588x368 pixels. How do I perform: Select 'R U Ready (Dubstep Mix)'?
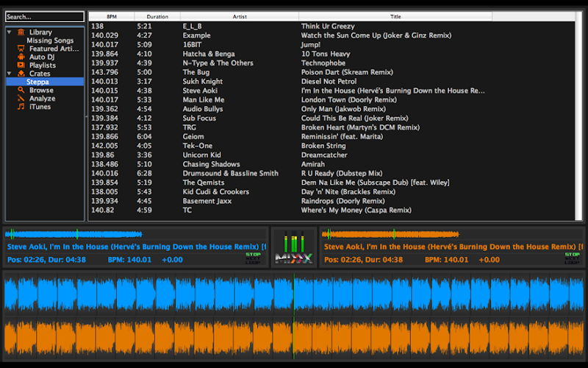pyautogui.click(x=342, y=174)
